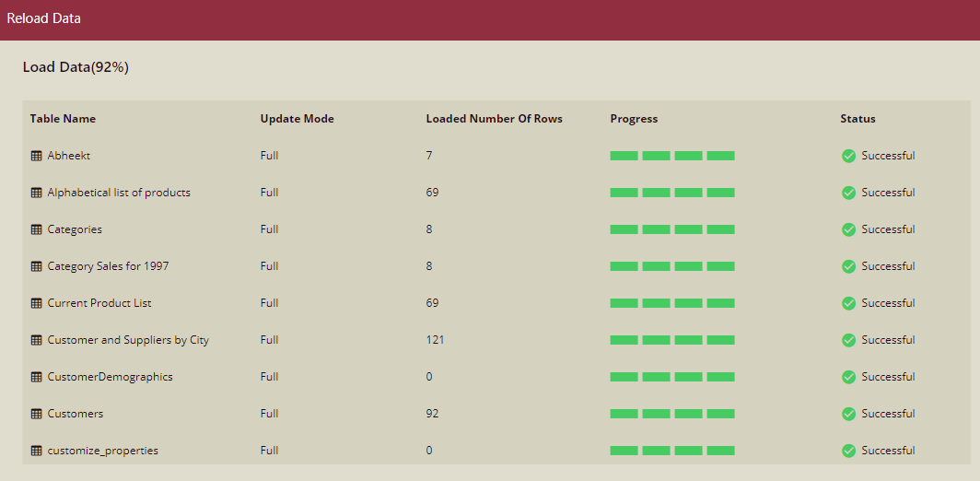Select the Alphabetical list of products table name
980x481 pixels.
(119, 193)
